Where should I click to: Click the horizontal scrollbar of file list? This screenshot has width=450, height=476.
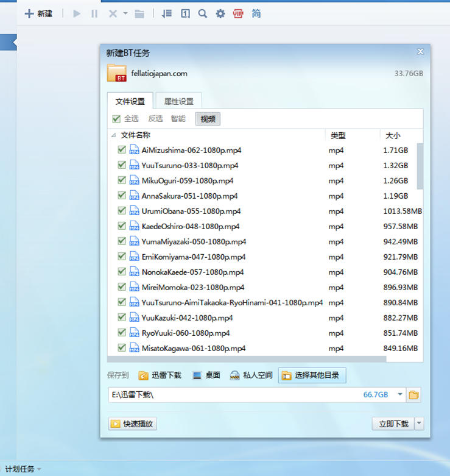[247, 359]
